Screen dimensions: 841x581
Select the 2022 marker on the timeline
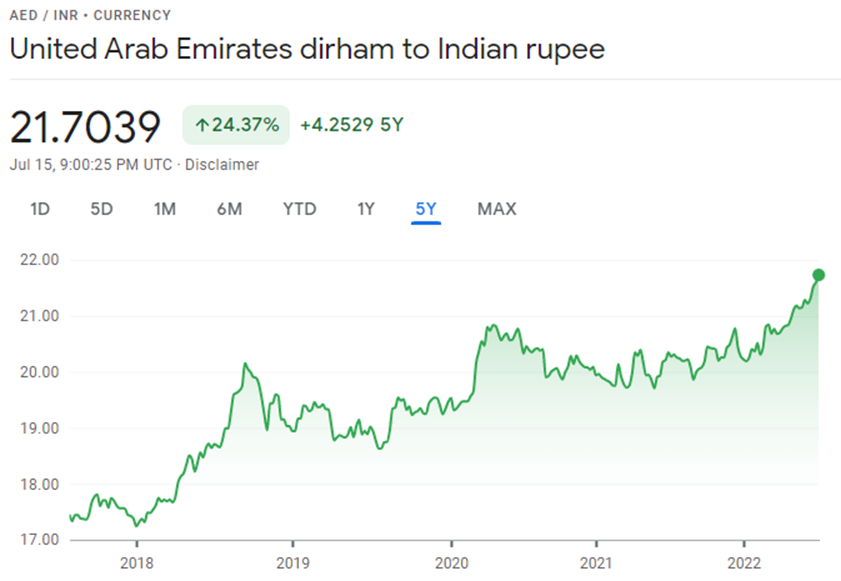[x=744, y=563]
